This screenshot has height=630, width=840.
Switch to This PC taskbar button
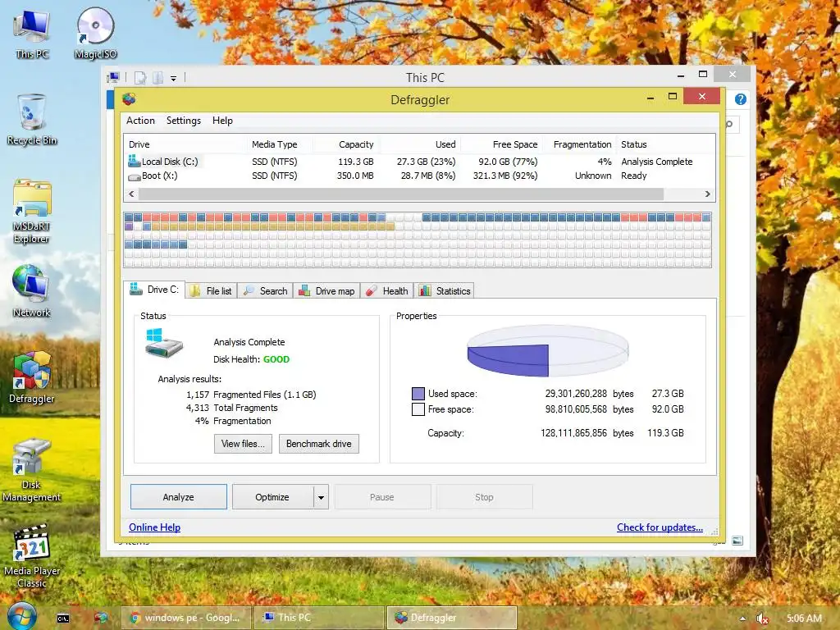pyautogui.click(x=318, y=618)
